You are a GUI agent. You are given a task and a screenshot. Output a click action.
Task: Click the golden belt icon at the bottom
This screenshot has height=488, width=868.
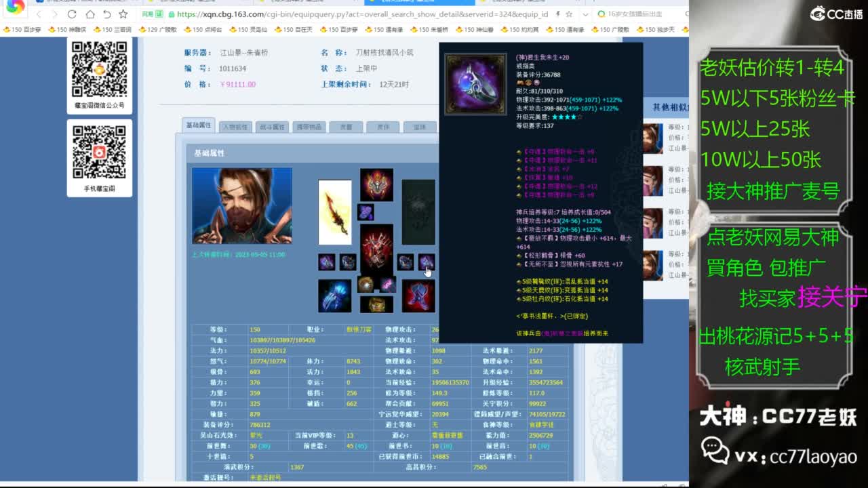[376, 304]
